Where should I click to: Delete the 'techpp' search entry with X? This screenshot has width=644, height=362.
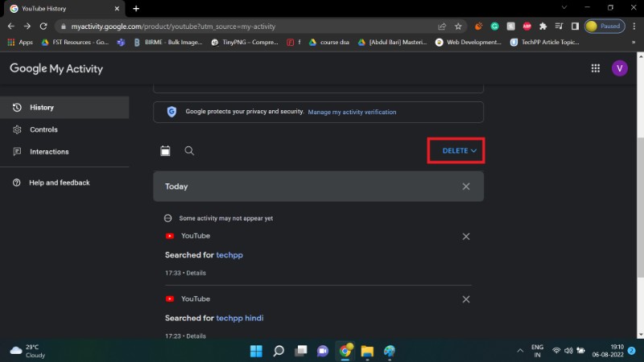pos(466,237)
